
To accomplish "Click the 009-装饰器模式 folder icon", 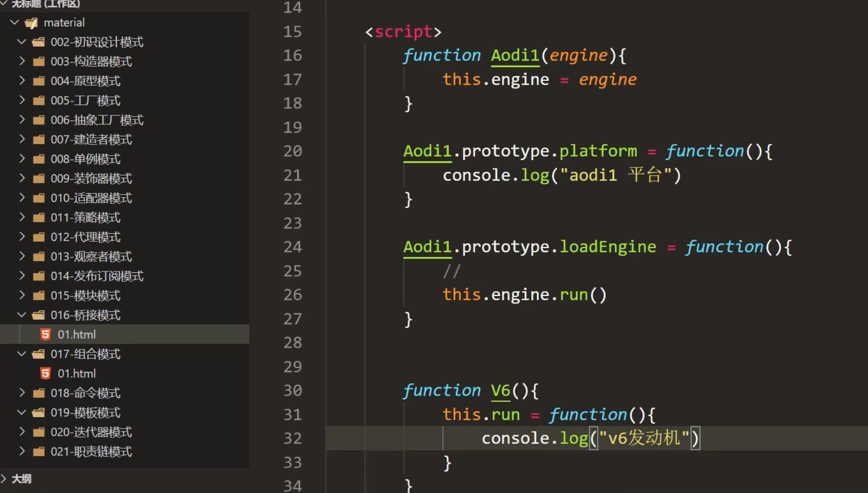I will pos(39,178).
